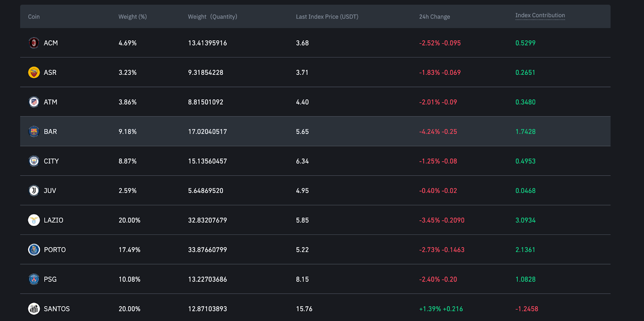Screen dimensions: 644x321
Task: Click the ACM coin logo icon
Action: click(x=34, y=43)
